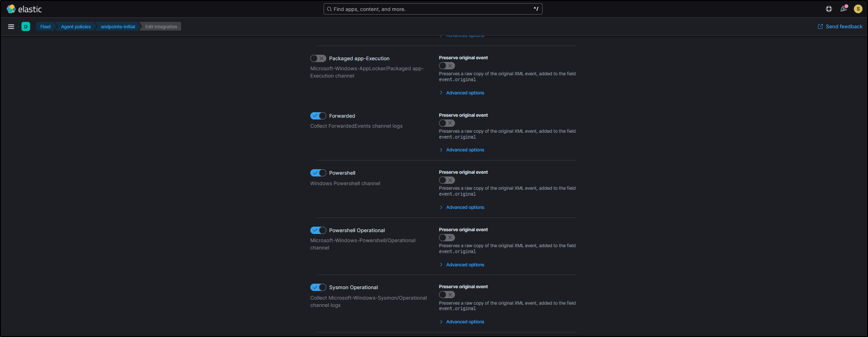Turn off Sysmon Operational toggle
Viewport: 868px width, 337px height.
click(318, 287)
